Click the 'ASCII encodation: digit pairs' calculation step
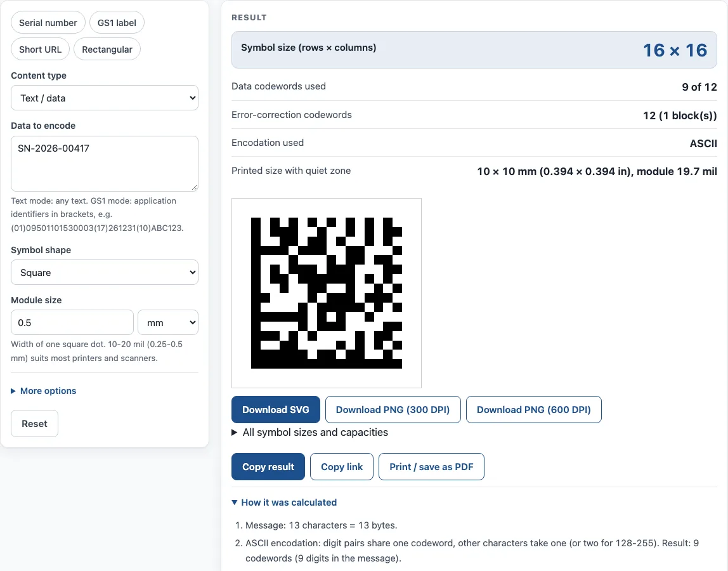 click(x=472, y=551)
